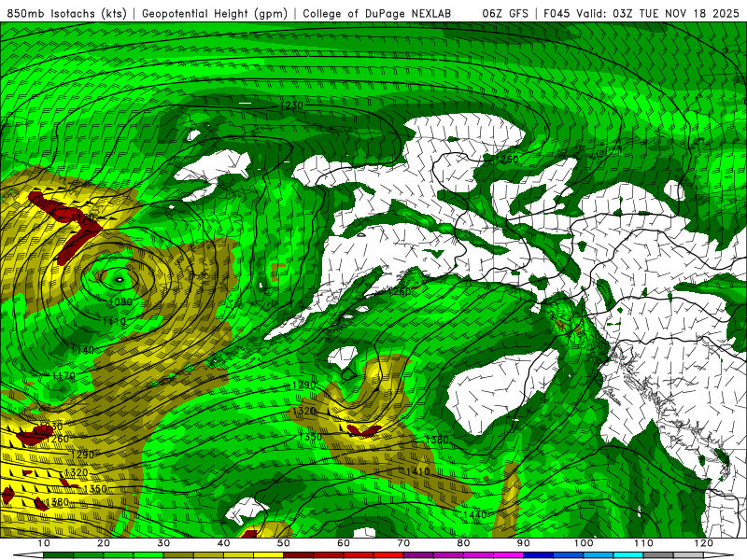Click the '120' value on the color scale
This screenshot has height=560, width=747.
(704, 543)
